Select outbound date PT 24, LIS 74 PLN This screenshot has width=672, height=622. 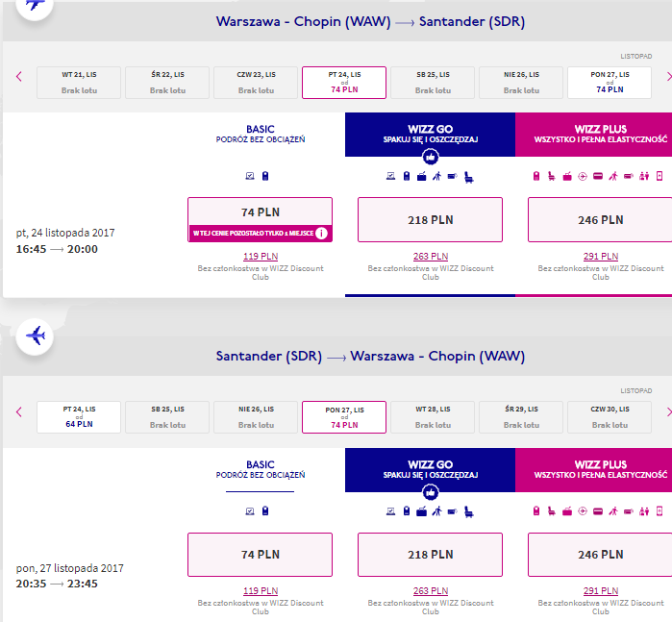pos(344,83)
